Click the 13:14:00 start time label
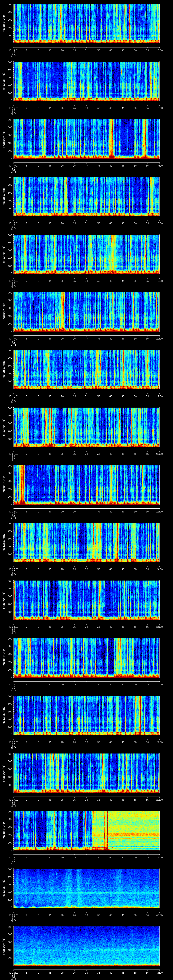This screenshot has width=173, height=980. [x=13, y=50]
